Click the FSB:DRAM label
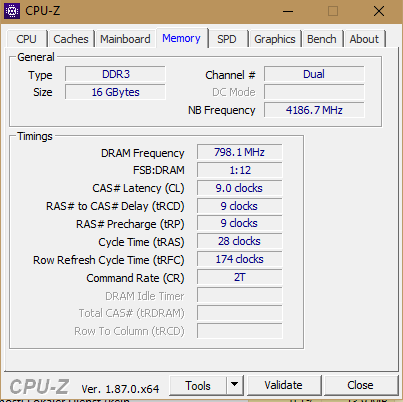Screen dimensions: 403x402 pos(159,170)
